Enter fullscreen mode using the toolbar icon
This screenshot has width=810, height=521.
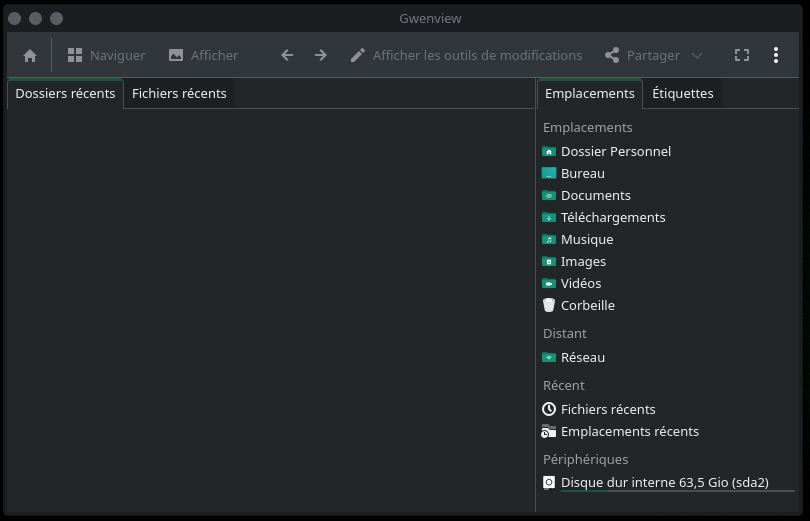[x=742, y=56]
